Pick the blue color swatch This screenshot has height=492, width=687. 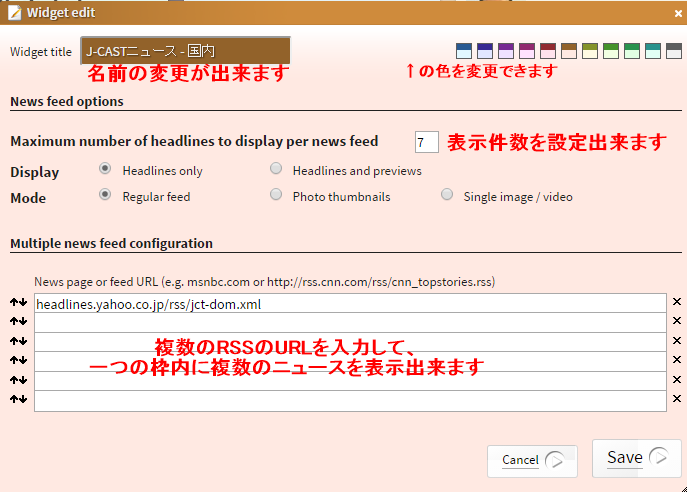(464, 51)
